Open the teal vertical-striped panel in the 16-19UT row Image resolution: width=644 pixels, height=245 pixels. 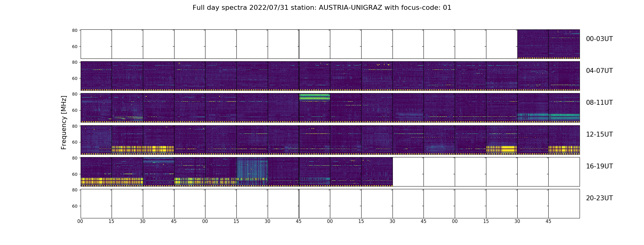pyautogui.click(x=252, y=171)
